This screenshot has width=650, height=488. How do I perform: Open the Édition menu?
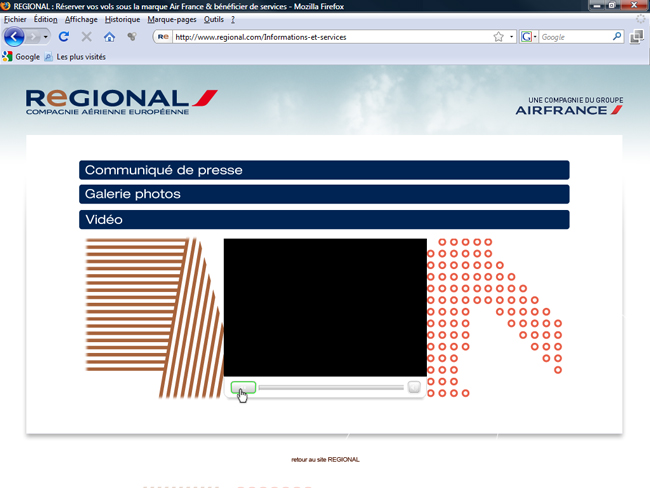click(x=46, y=19)
